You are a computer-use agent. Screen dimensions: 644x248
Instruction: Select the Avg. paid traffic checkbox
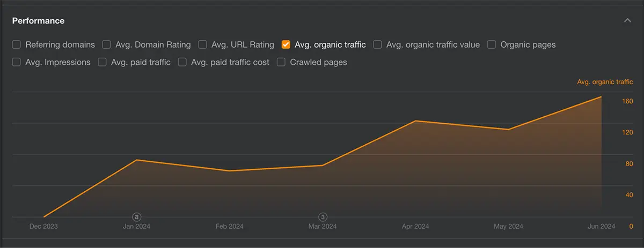tap(102, 62)
